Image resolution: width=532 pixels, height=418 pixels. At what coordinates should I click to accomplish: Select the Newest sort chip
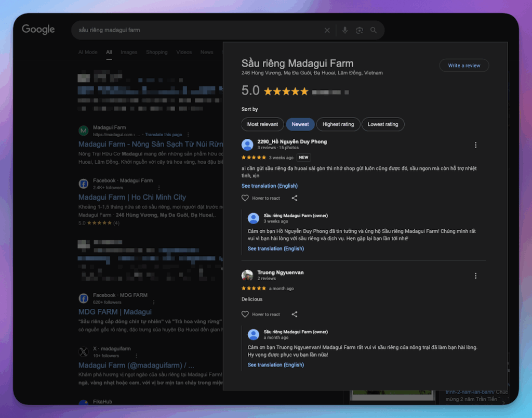point(300,124)
